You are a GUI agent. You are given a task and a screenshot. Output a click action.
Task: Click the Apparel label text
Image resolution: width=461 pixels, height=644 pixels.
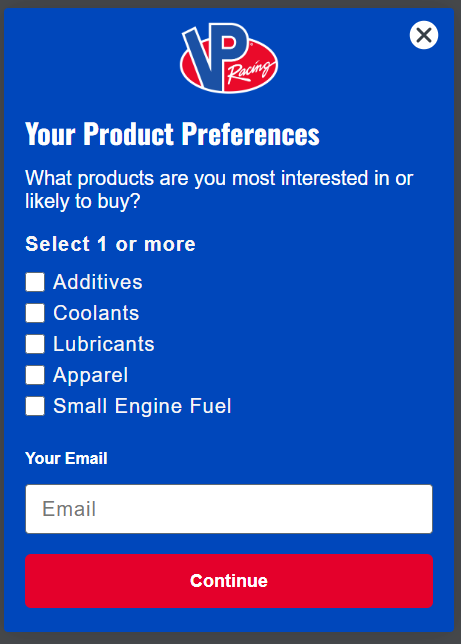[91, 375]
